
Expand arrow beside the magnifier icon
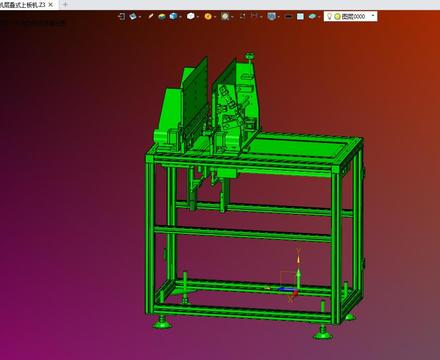232,17
